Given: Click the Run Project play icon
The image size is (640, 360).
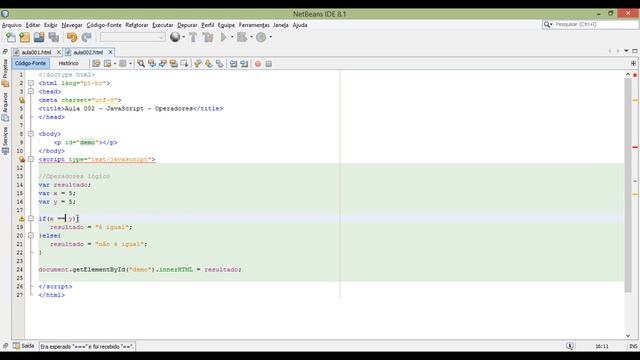Looking at the screenshot, I should (224, 38).
